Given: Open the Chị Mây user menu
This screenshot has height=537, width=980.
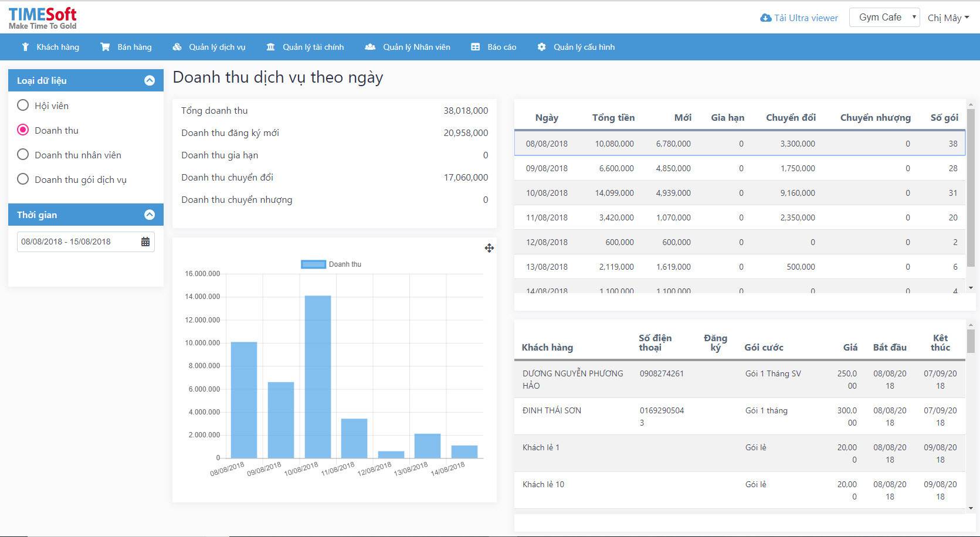Looking at the screenshot, I should pyautogui.click(x=948, y=18).
